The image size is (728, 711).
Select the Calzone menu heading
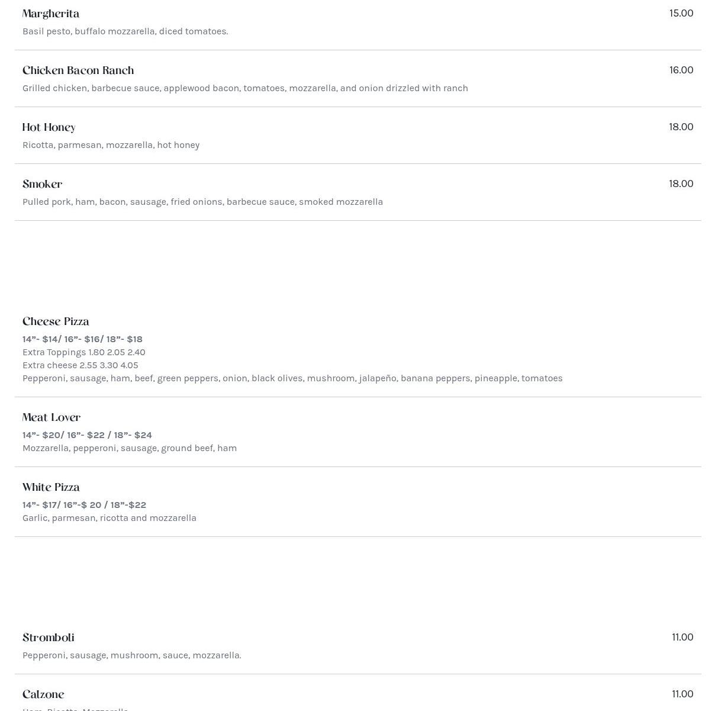pos(43,694)
